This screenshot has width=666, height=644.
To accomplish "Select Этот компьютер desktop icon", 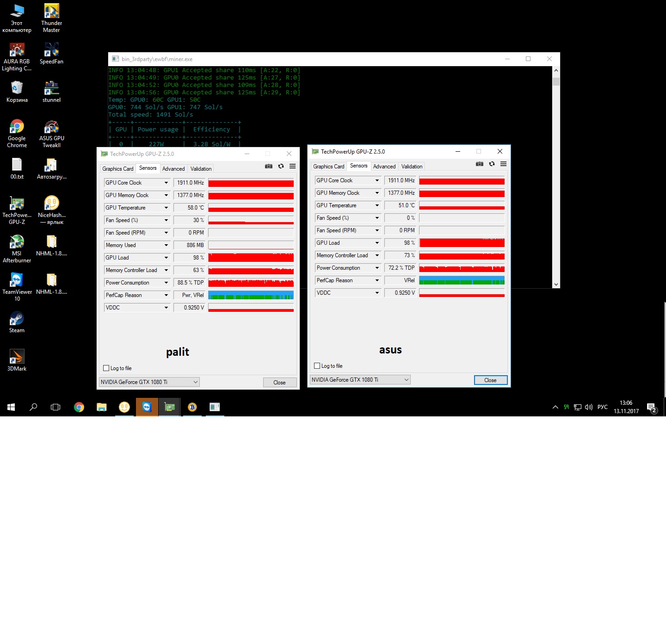I will [x=17, y=19].
